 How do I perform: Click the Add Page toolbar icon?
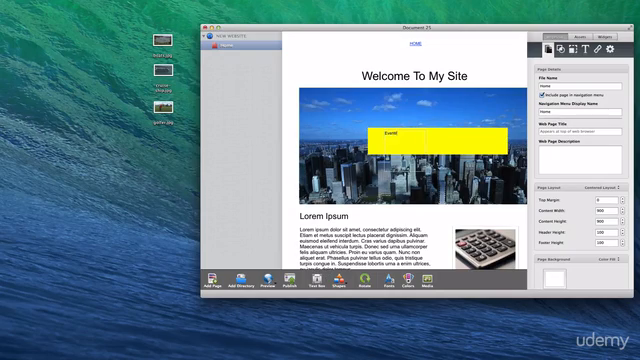point(212,279)
